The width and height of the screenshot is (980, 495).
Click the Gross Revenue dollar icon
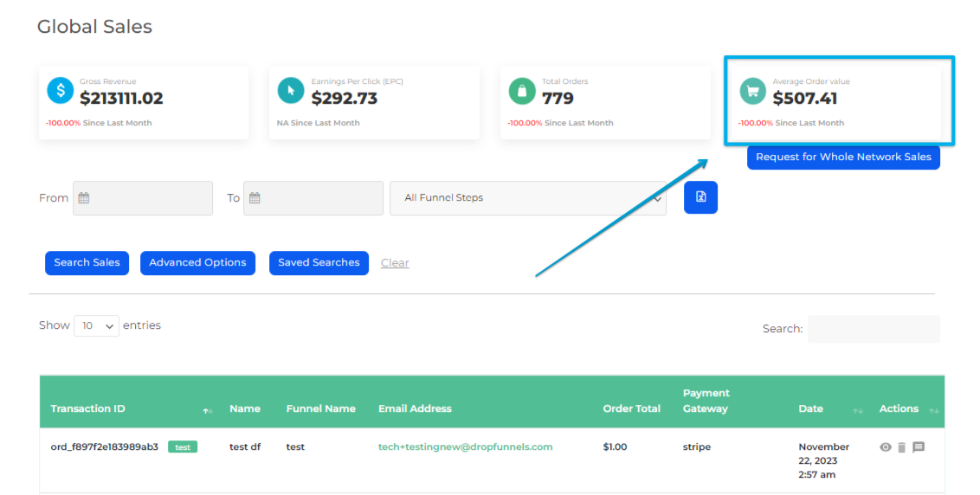pos(60,90)
